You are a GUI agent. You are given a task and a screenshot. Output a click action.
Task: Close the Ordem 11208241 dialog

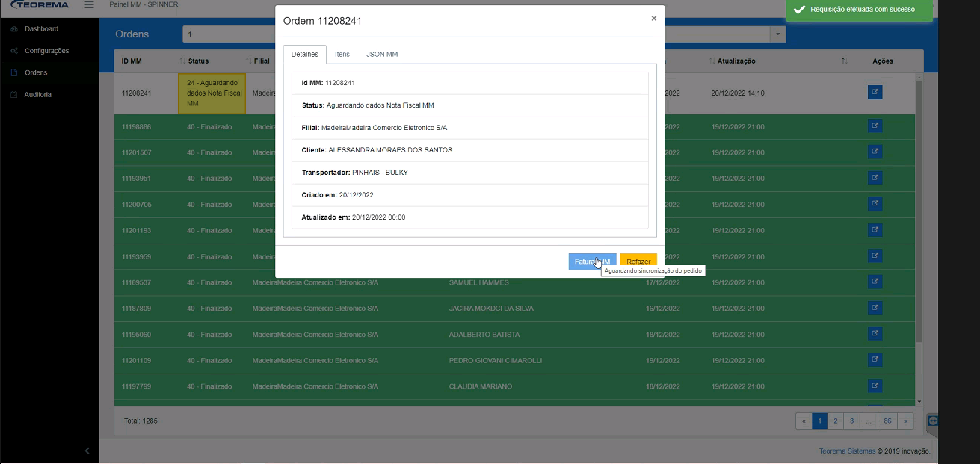(x=653, y=19)
